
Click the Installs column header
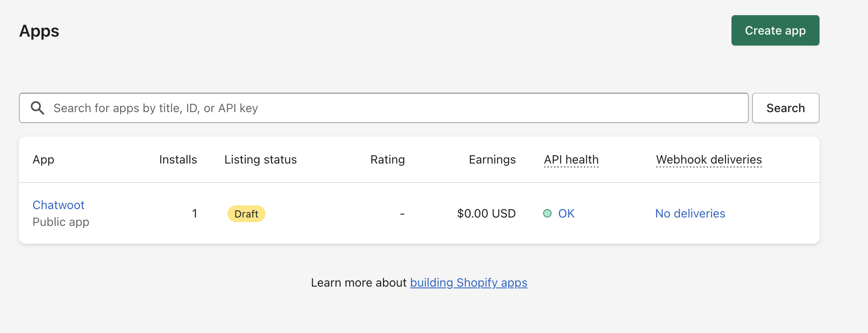tap(178, 160)
